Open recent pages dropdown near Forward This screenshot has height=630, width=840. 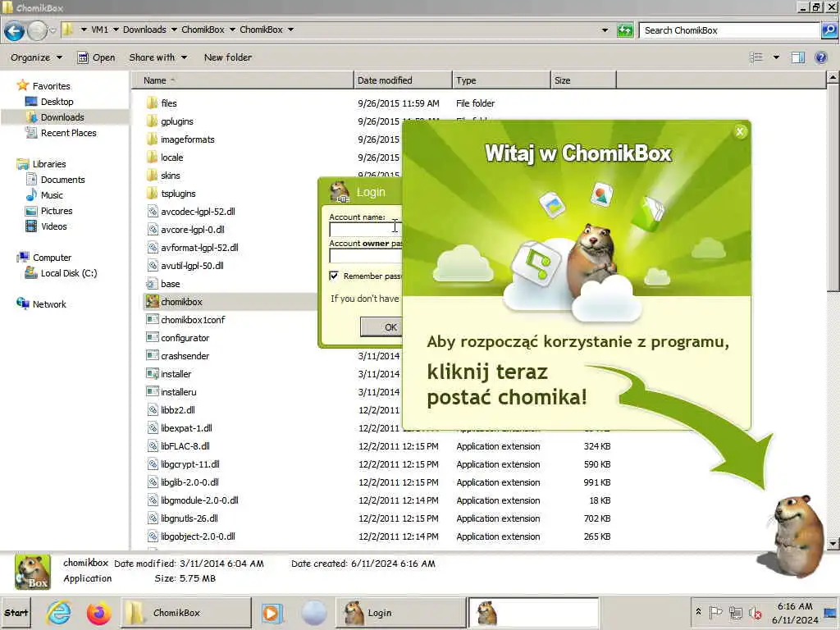[x=52, y=30]
